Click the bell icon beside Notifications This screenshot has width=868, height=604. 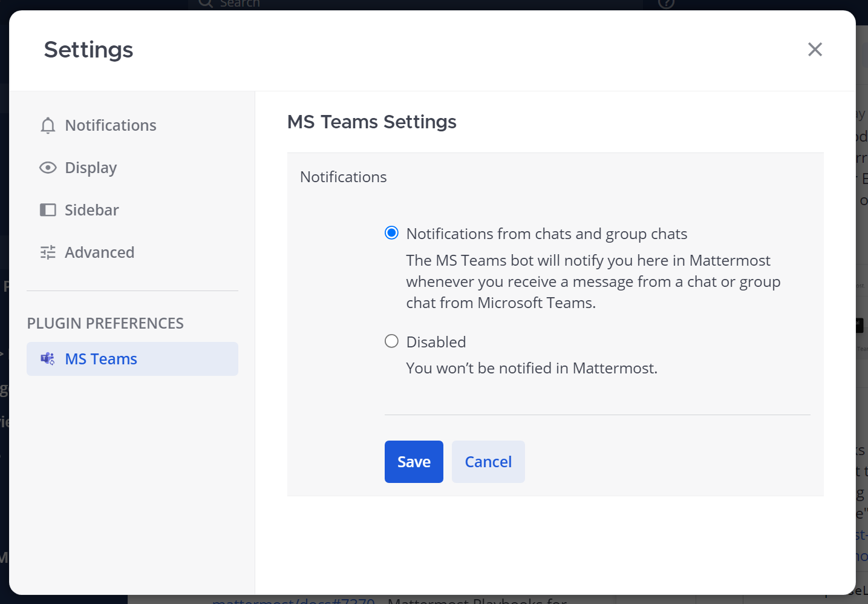48,125
